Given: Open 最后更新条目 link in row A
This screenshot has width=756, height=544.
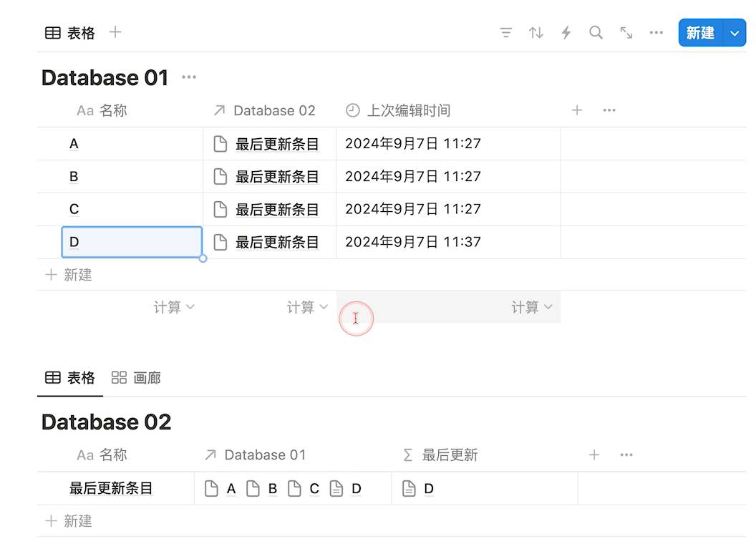Looking at the screenshot, I should [x=277, y=144].
